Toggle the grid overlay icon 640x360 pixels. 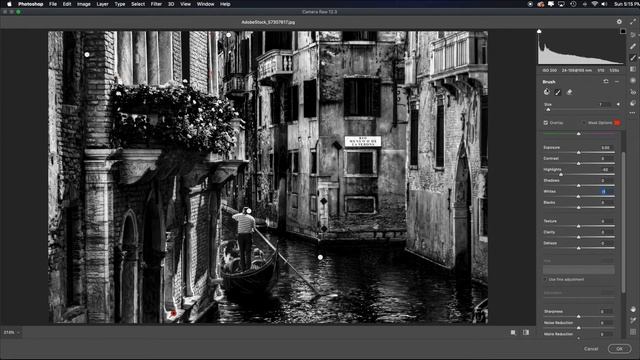pos(633,332)
